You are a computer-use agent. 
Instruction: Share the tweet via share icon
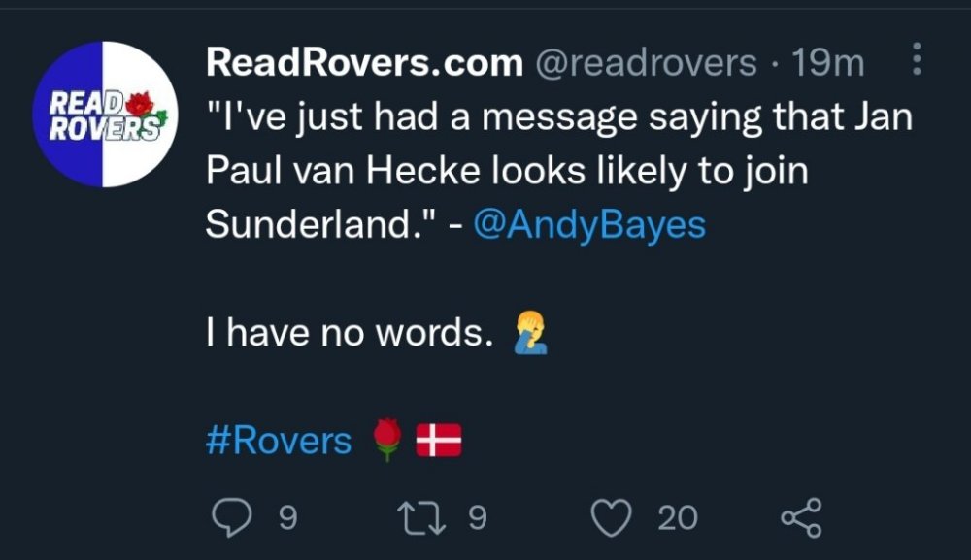[x=802, y=515]
